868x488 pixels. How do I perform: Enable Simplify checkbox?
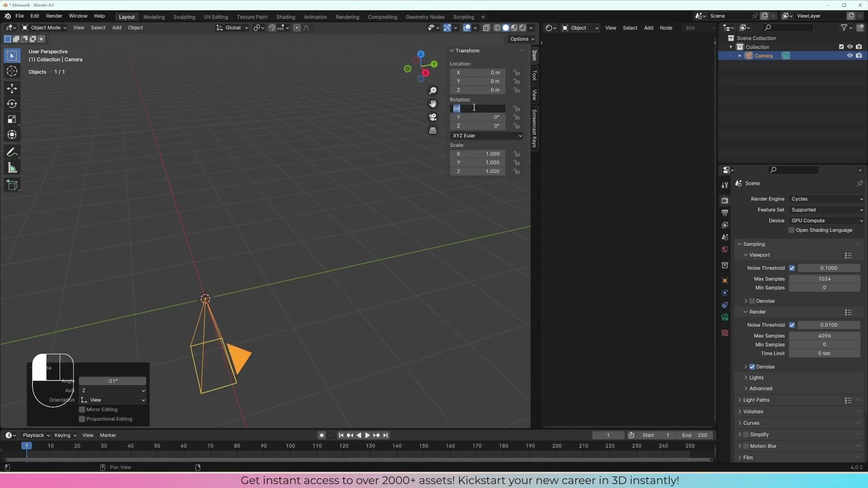[x=746, y=435]
